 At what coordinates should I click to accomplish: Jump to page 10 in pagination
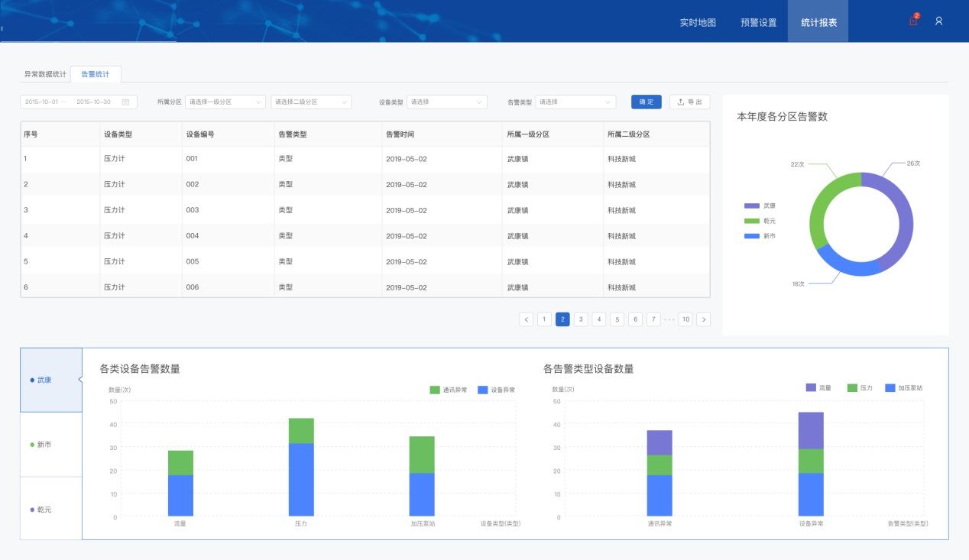coord(685,319)
